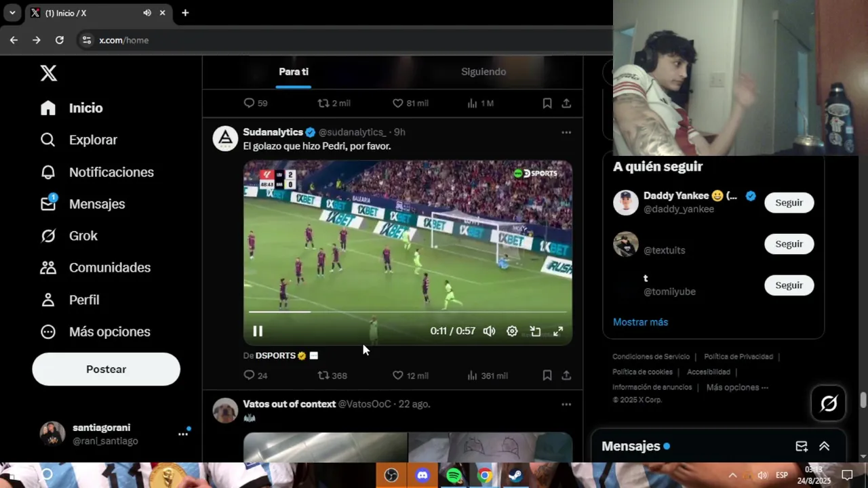
Task: Bookmark the top post with 81 mil likes
Action: point(547,103)
